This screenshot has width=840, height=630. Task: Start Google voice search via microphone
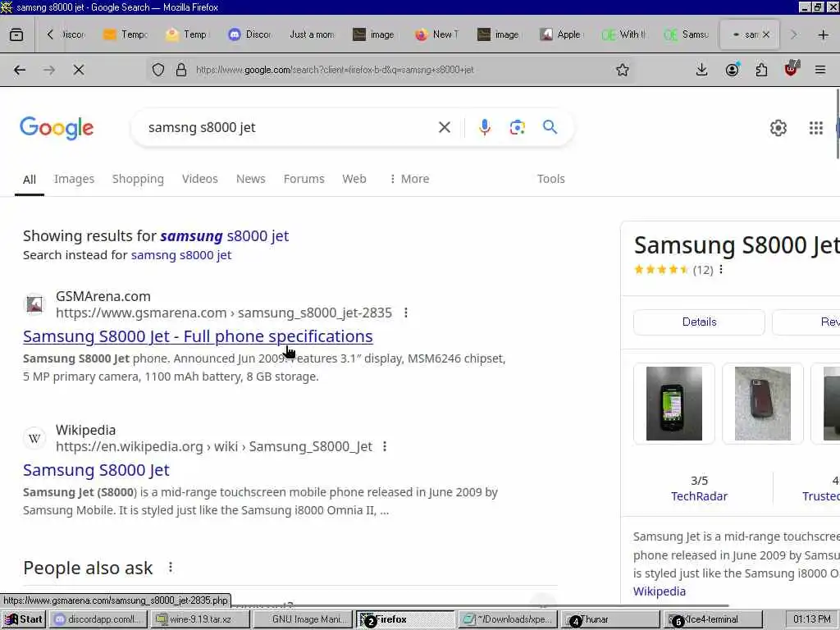(484, 127)
